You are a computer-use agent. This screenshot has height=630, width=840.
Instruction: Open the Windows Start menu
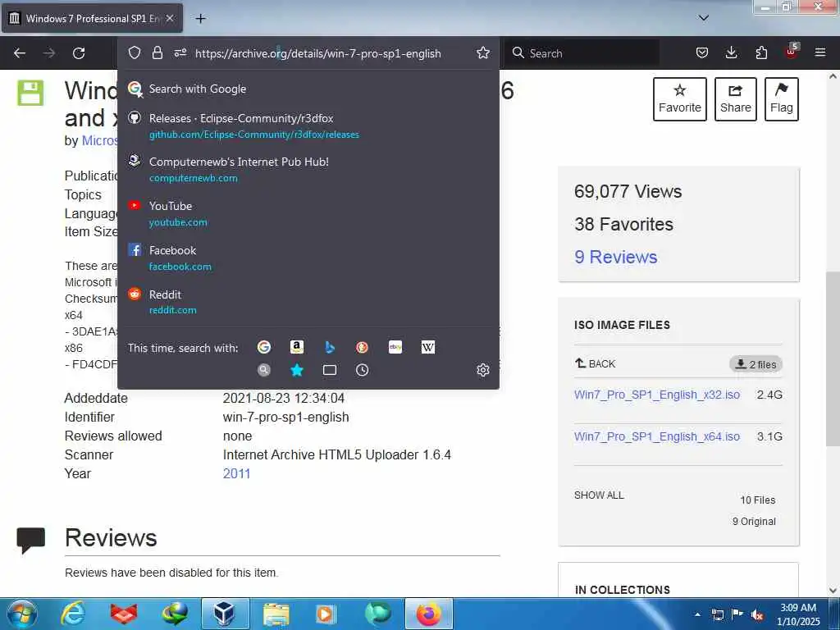click(x=22, y=614)
